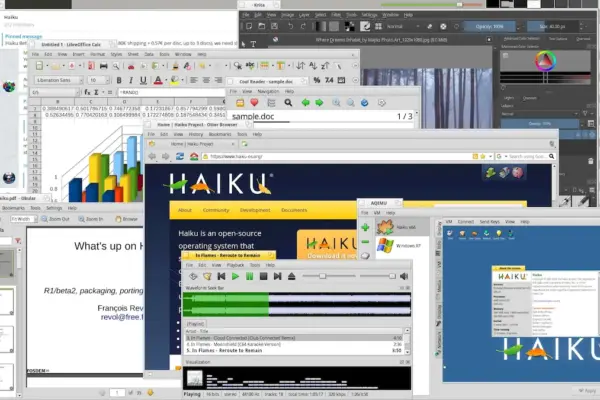Click the bookmark star in Otter address bar

point(483,156)
